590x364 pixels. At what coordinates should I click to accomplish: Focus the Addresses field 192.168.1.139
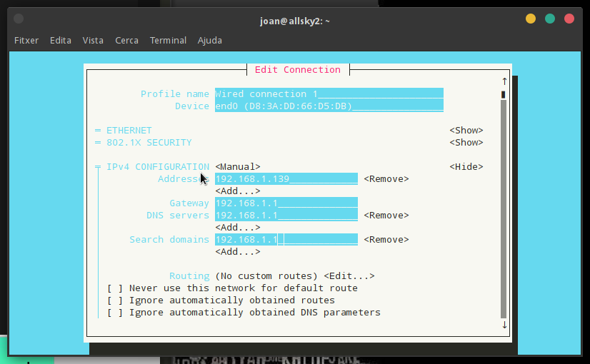coord(286,178)
